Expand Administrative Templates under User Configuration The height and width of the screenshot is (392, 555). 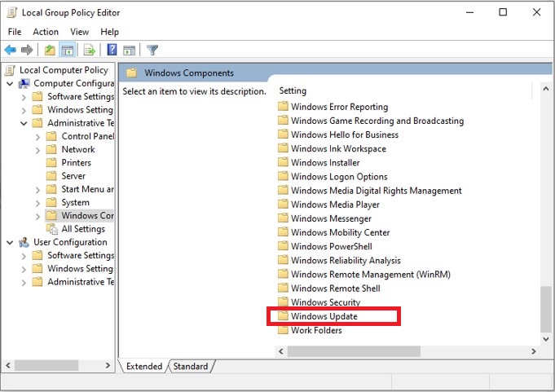tap(24, 283)
